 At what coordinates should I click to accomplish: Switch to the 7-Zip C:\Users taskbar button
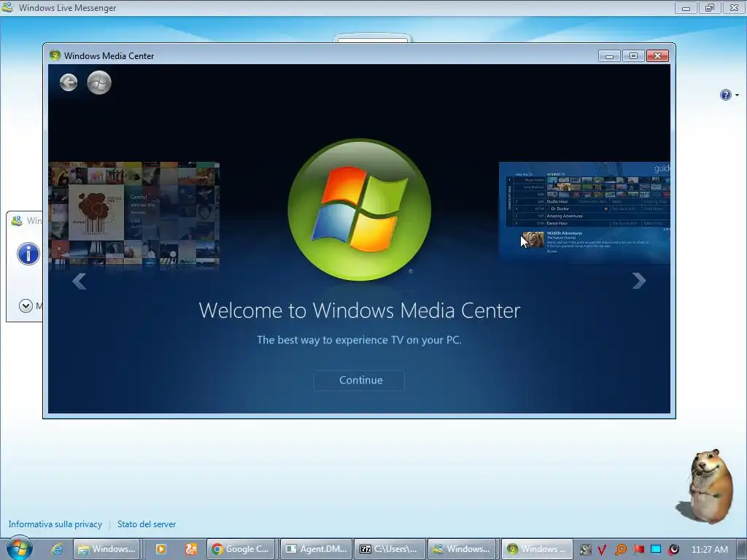(x=390, y=549)
